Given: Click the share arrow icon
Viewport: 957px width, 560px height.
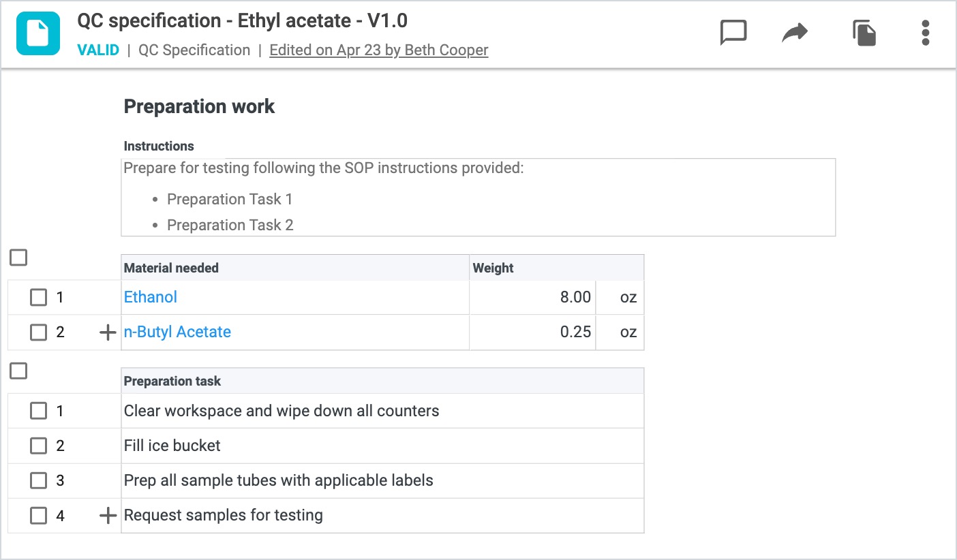Looking at the screenshot, I should pyautogui.click(x=795, y=33).
